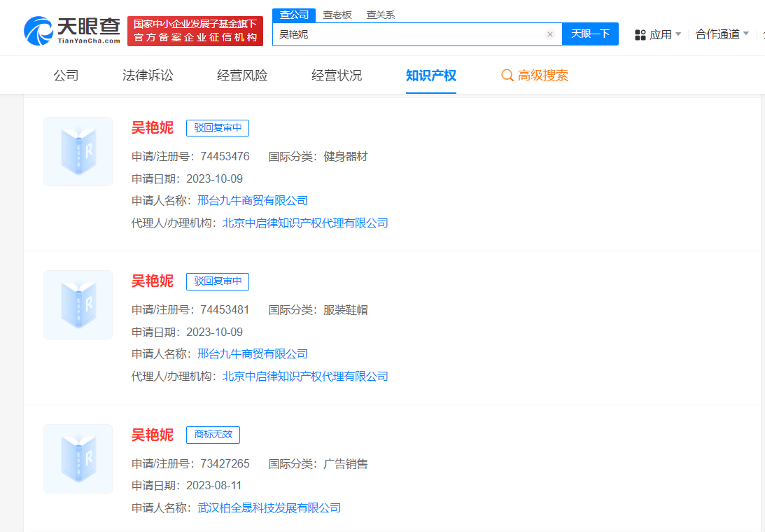Clear the search box with the X icon

coord(550,34)
